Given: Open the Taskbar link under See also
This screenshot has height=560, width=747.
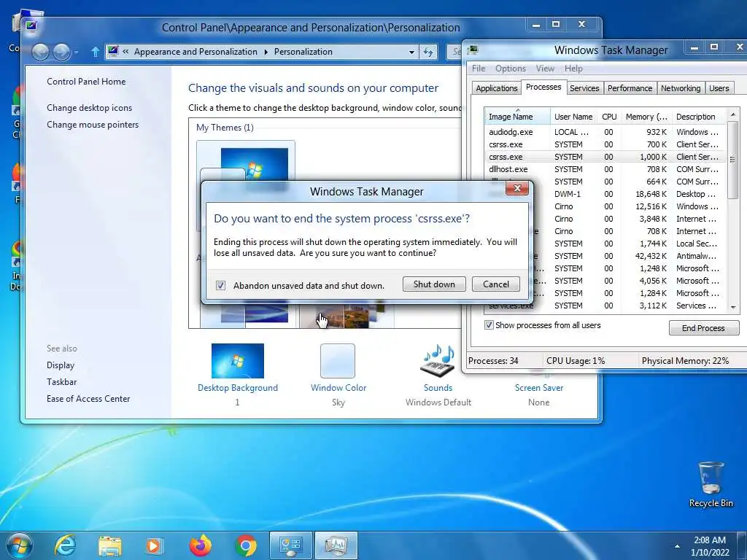Looking at the screenshot, I should coord(61,382).
